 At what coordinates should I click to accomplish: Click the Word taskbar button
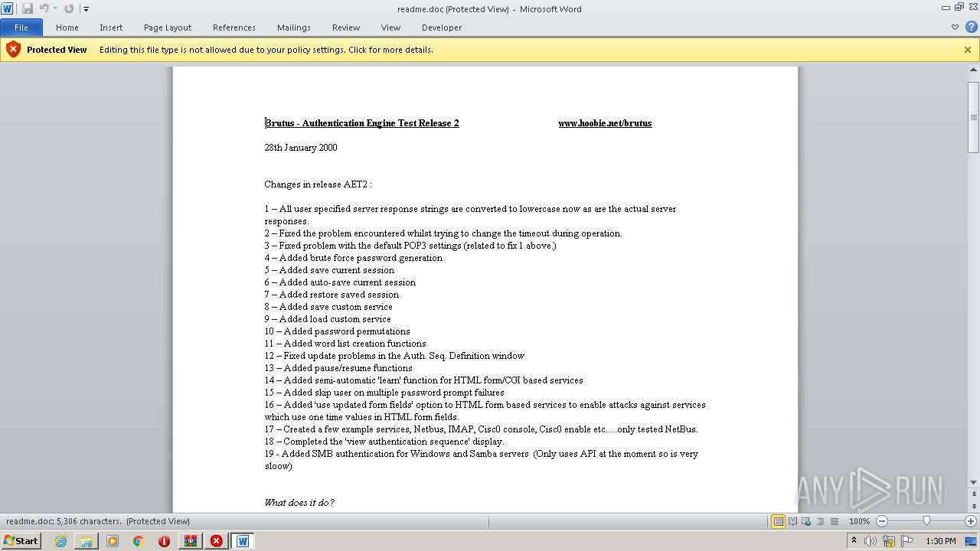click(x=243, y=541)
